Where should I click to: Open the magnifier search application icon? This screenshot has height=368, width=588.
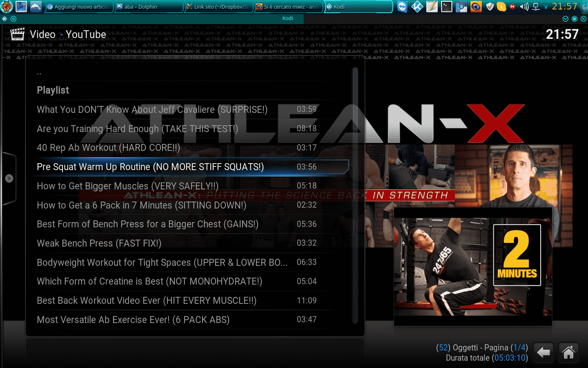coord(461,7)
